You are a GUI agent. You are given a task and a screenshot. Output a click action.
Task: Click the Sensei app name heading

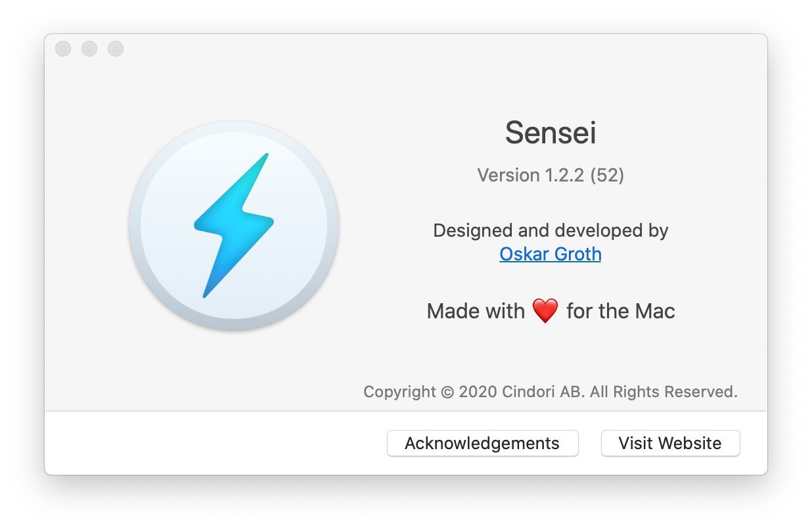(551, 133)
